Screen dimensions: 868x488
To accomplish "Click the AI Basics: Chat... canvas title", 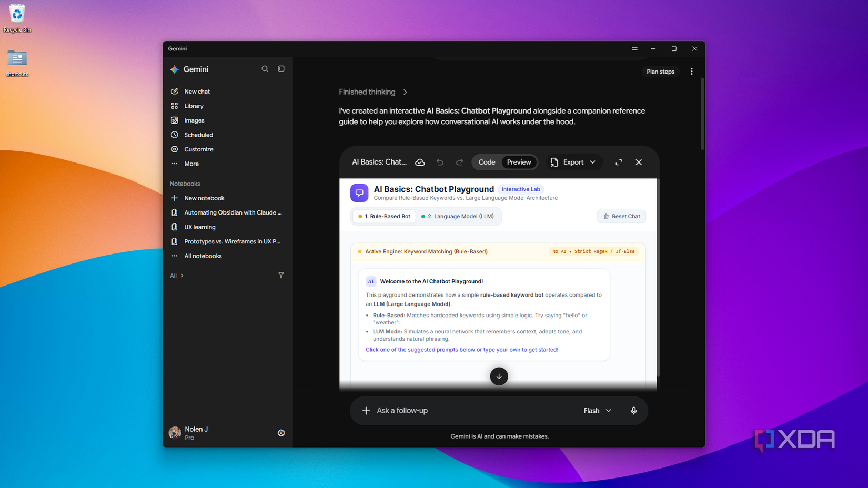I will [379, 162].
